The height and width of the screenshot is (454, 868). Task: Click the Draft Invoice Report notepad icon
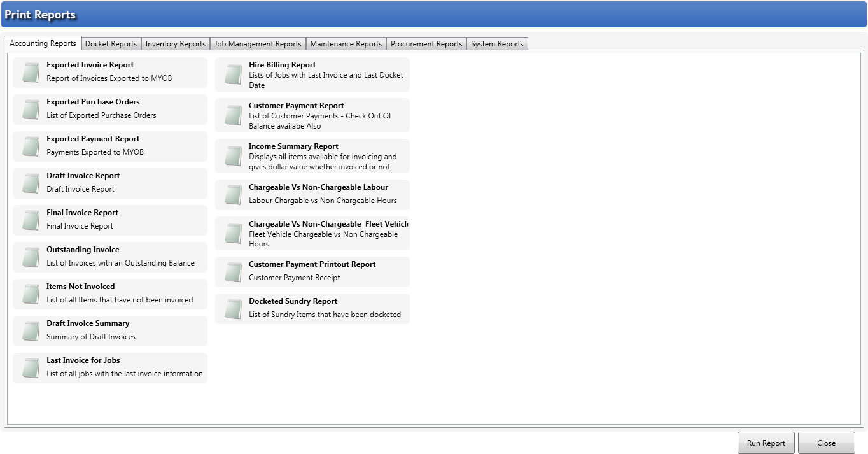click(x=31, y=183)
